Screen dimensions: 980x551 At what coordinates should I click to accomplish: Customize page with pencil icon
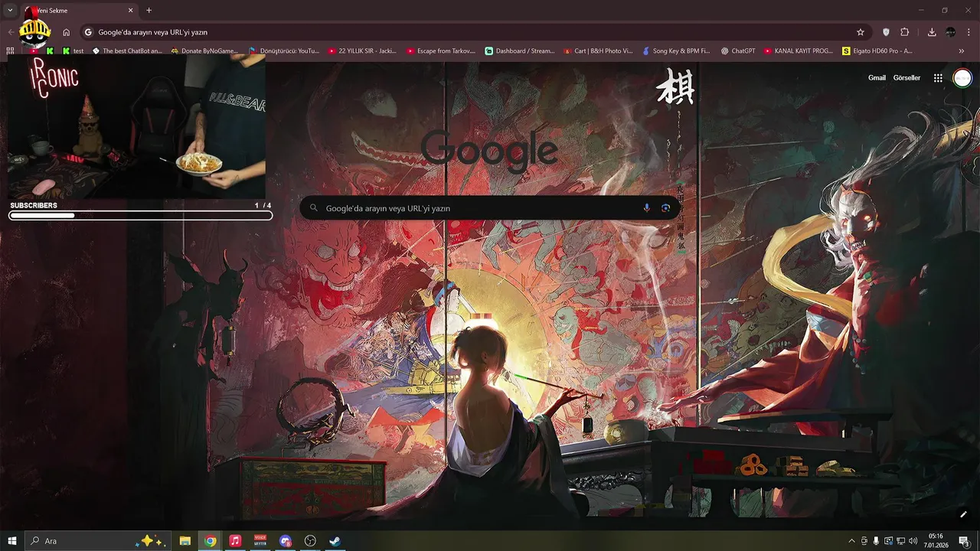click(x=963, y=514)
